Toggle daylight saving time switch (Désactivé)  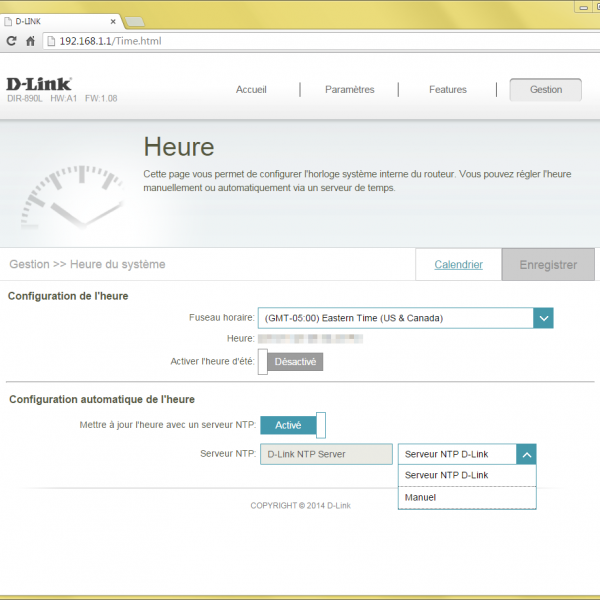pyautogui.click(x=291, y=362)
